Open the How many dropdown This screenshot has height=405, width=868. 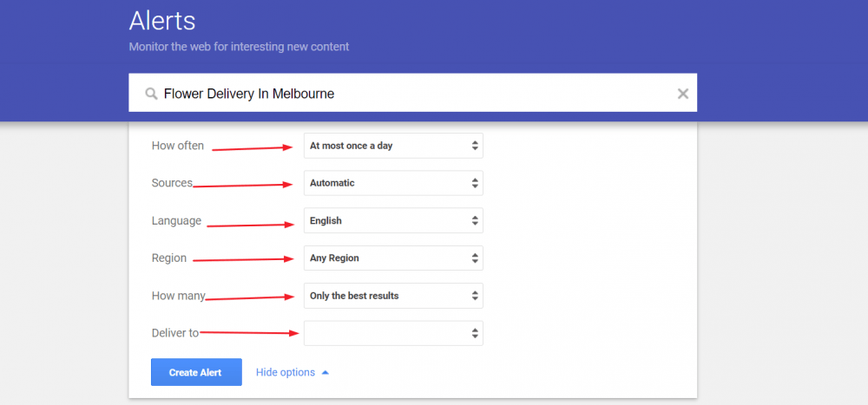(393, 296)
